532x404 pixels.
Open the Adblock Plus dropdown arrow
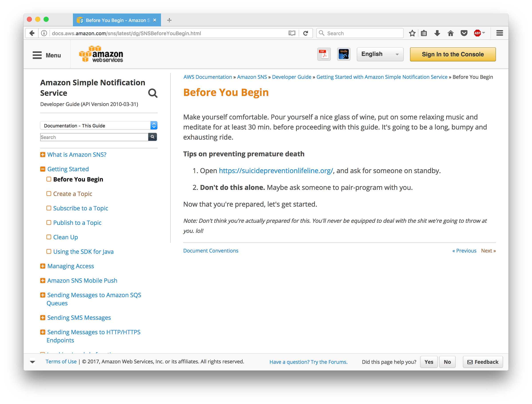pyautogui.click(x=484, y=33)
